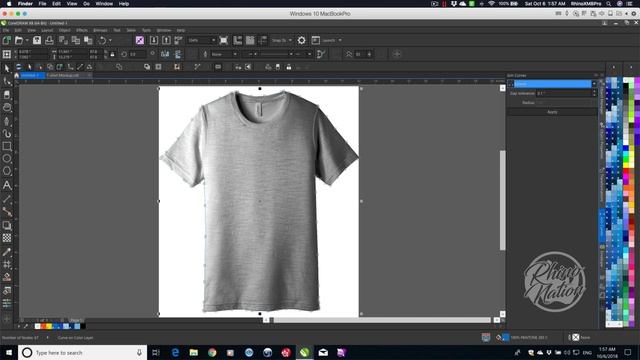640x360 pixels.
Task: Toggle the mirror horizontally button
Action: coord(165,54)
